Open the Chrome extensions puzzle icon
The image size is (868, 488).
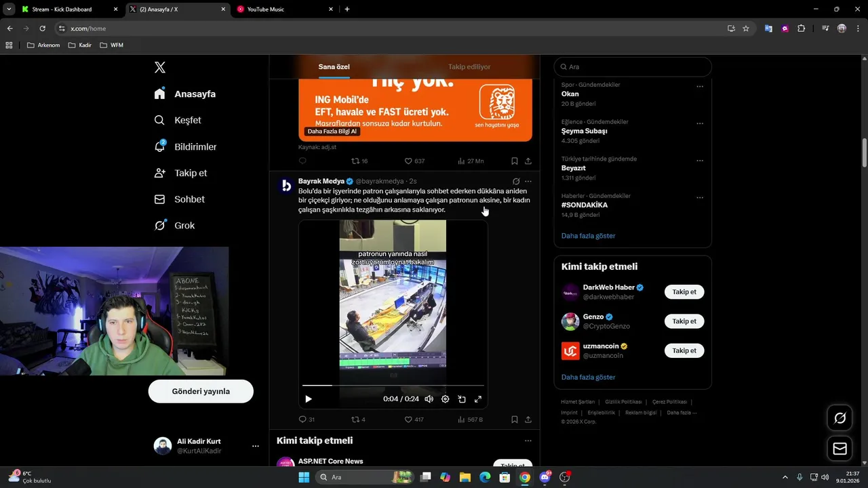(x=802, y=28)
